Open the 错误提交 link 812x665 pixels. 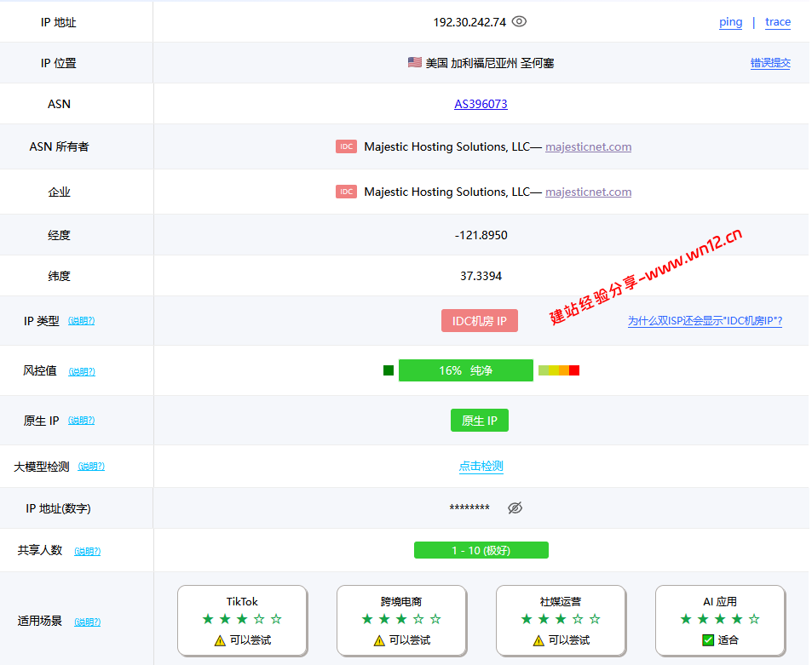coord(770,63)
